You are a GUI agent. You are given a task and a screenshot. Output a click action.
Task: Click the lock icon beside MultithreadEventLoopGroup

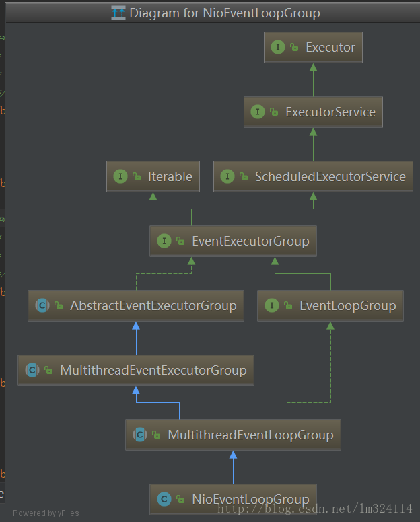(x=156, y=435)
